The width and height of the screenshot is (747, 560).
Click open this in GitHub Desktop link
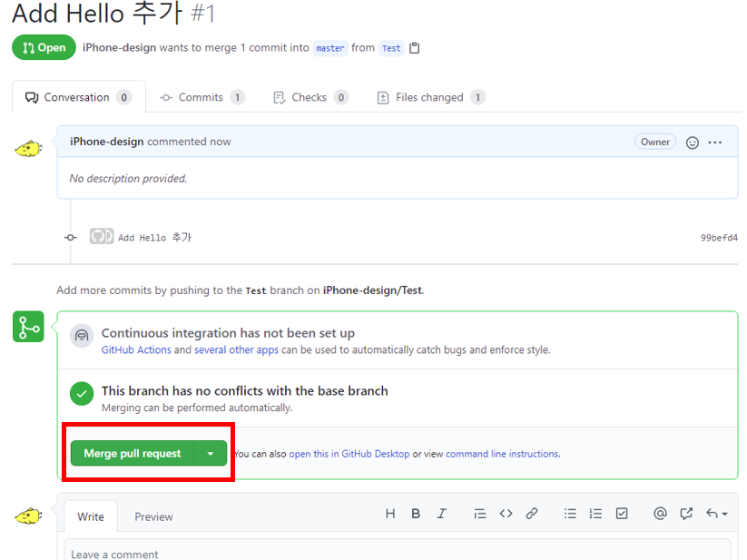coord(349,454)
